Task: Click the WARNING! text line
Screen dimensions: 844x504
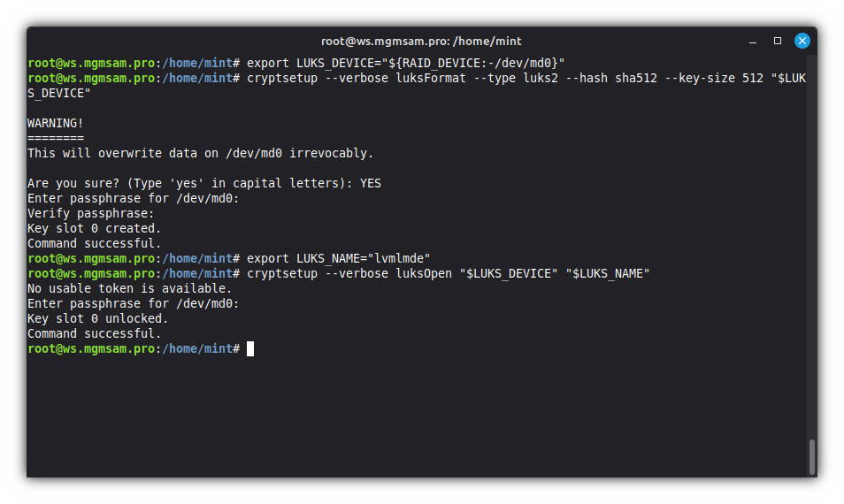Action: (56, 123)
